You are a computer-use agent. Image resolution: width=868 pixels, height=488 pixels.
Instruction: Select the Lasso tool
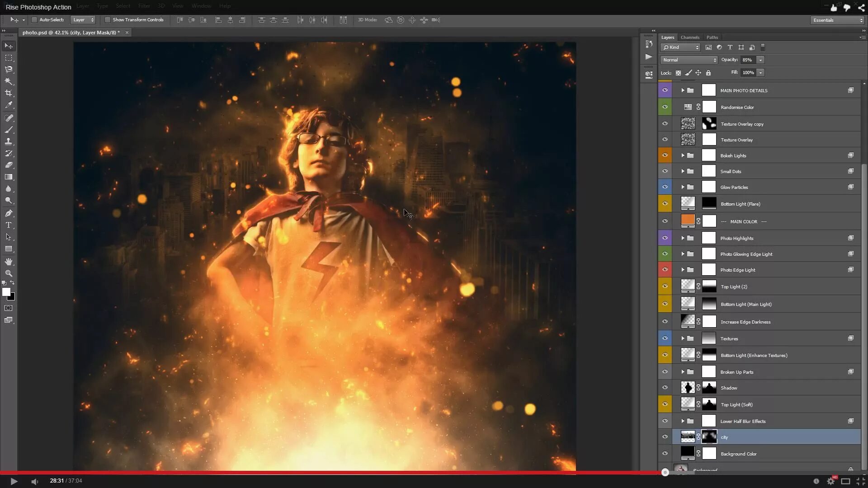point(9,70)
